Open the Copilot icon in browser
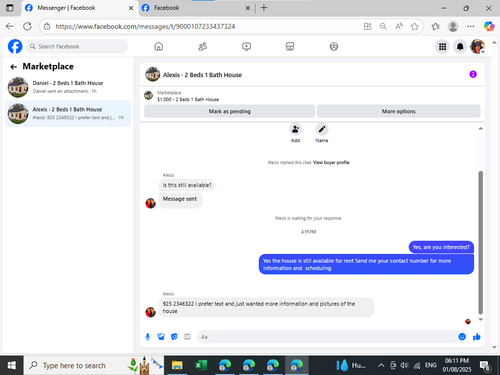This screenshot has width=500, height=375. pyautogui.click(x=489, y=26)
